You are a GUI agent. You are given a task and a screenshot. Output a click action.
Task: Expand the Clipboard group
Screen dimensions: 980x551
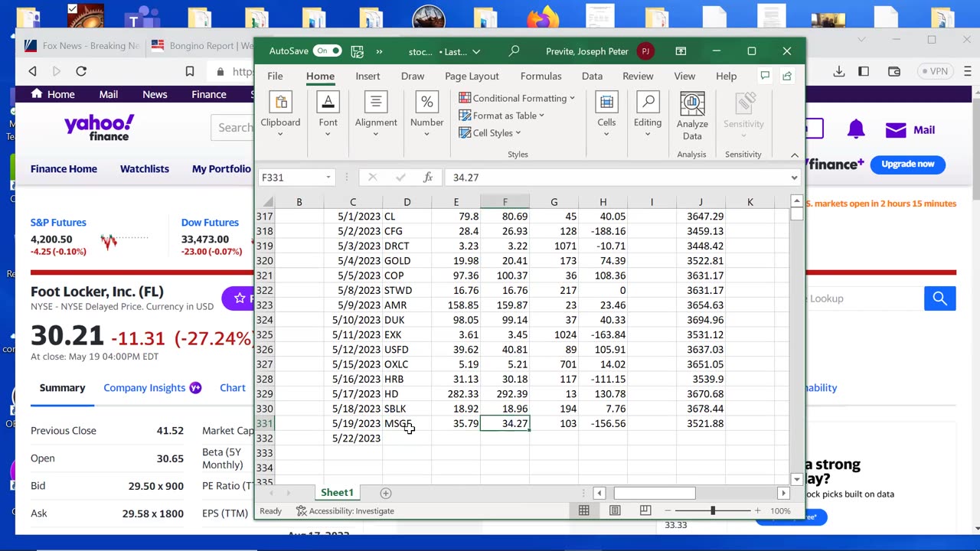(x=280, y=115)
